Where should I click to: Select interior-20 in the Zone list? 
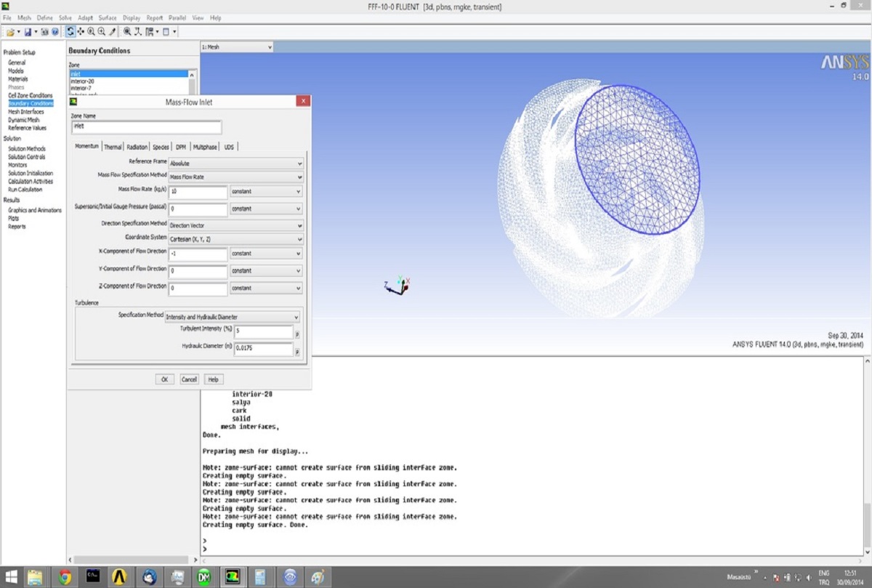click(82, 81)
